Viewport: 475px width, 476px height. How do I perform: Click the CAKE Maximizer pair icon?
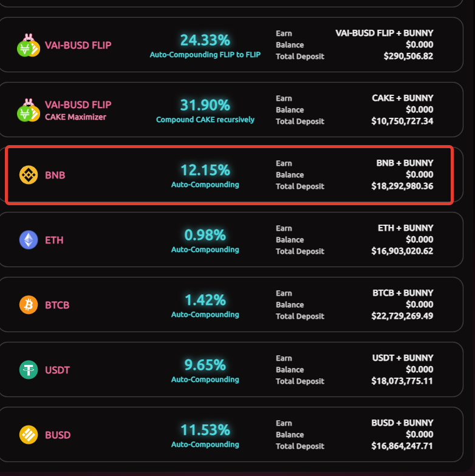pos(29,110)
